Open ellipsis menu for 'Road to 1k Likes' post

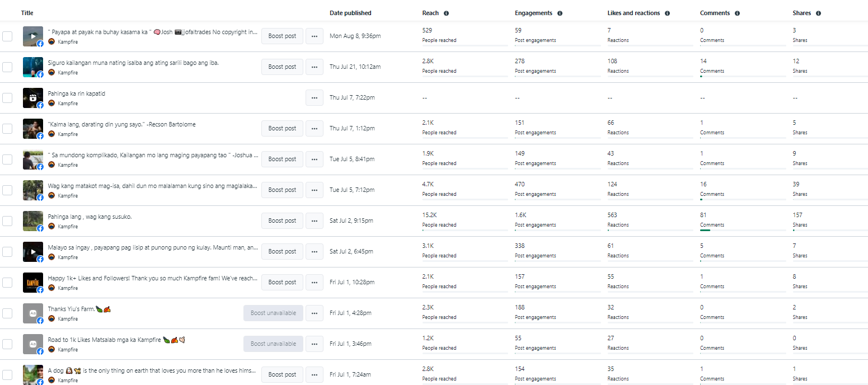[314, 344]
